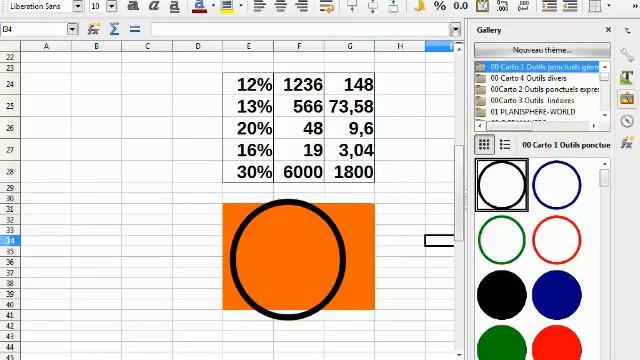Open the sidebar Gallery deck
640x360 pixels.
[x=627, y=99]
